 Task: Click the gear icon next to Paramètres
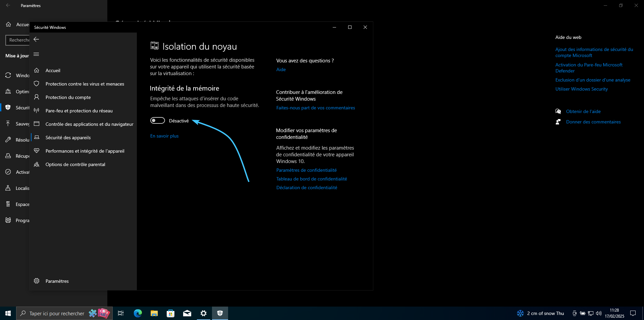click(x=37, y=281)
